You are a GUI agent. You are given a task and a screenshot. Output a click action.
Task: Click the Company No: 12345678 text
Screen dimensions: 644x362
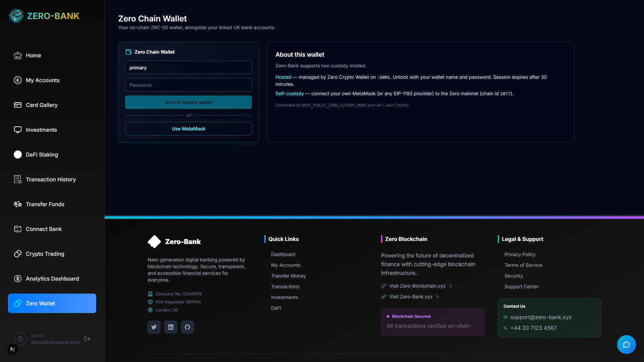(x=178, y=294)
